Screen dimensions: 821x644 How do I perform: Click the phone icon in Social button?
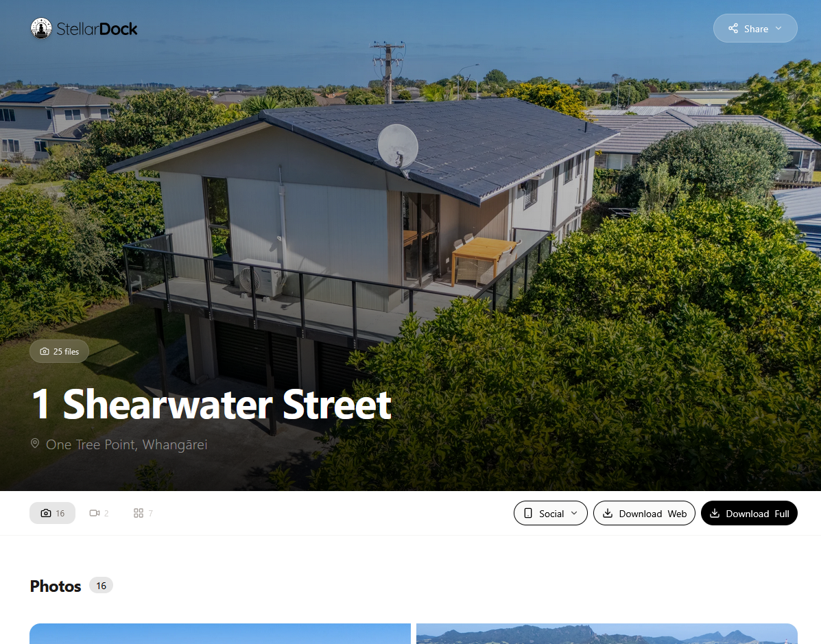(x=528, y=513)
